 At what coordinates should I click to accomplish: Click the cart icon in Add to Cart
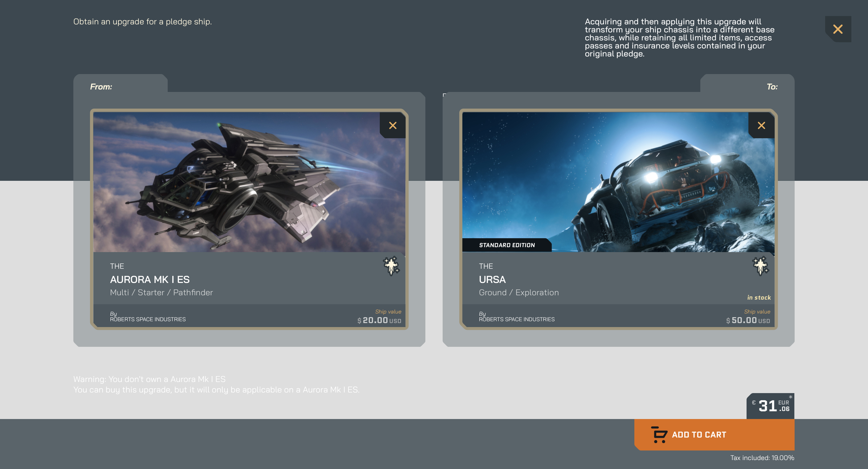click(x=659, y=434)
